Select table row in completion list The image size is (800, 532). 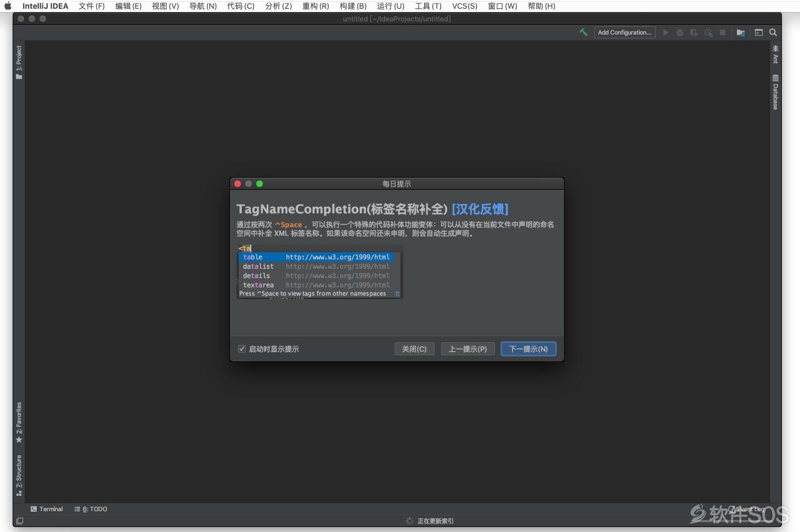(316, 257)
